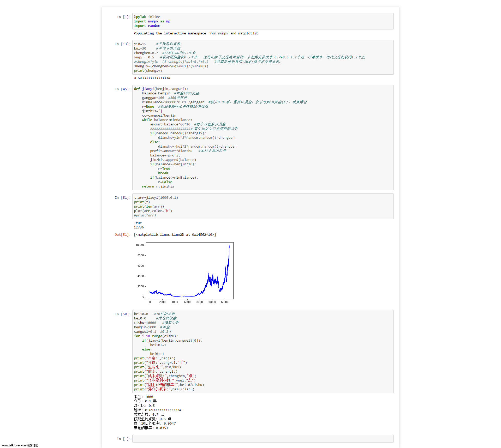Click the In [45]: prompt label

[123, 89]
